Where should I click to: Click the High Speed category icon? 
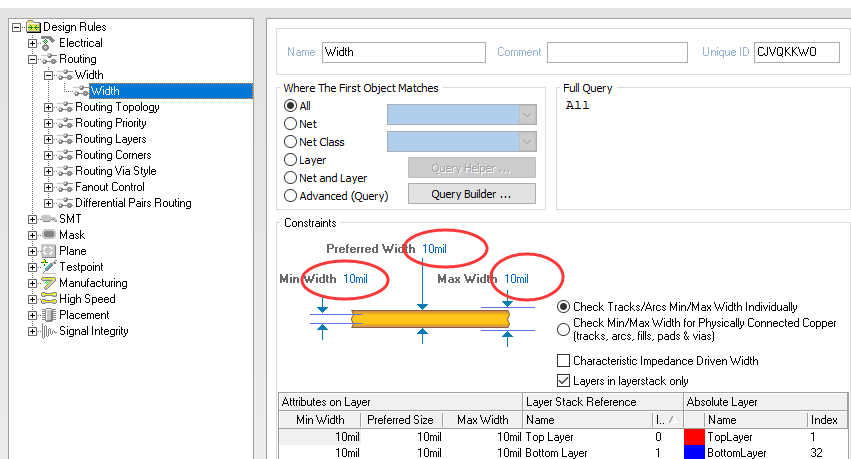pos(49,298)
